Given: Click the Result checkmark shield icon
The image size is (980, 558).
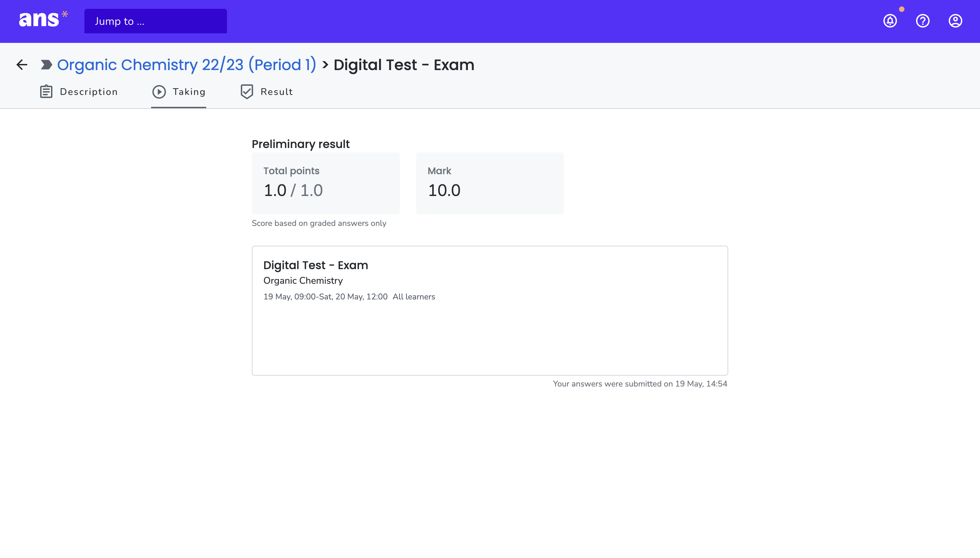Looking at the screenshot, I should pyautogui.click(x=247, y=92).
